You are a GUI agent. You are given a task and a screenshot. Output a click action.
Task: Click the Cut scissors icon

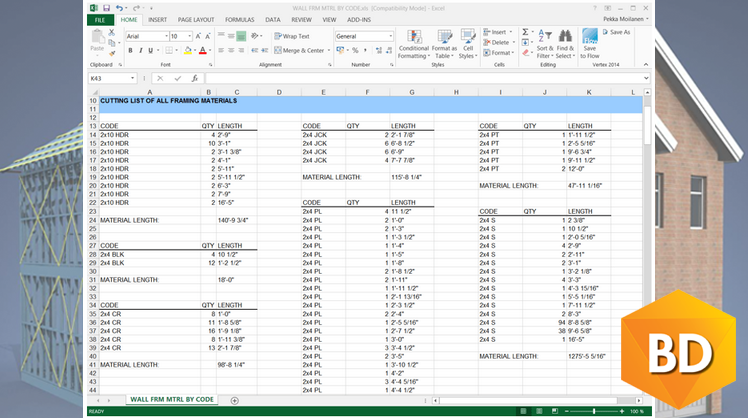click(x=112, y=32)
